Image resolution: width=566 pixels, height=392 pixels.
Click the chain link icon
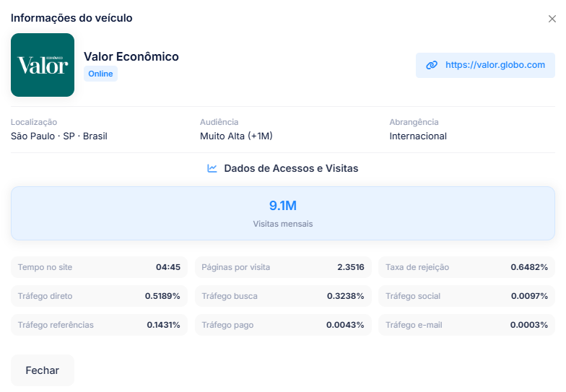[432, 65]
